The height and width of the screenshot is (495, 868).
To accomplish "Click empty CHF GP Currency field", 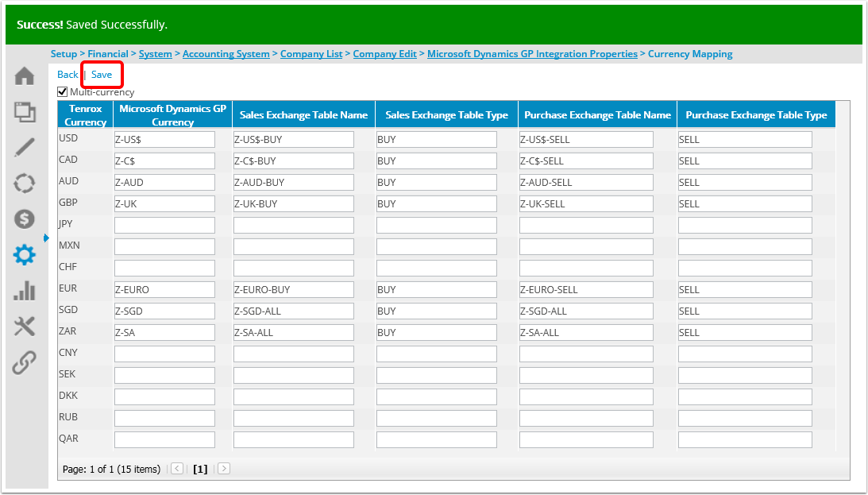I will coord(164,268).
